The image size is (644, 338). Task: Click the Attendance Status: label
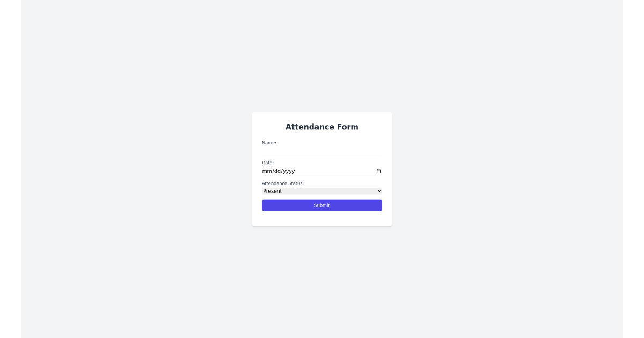click(x=283, y=183)
